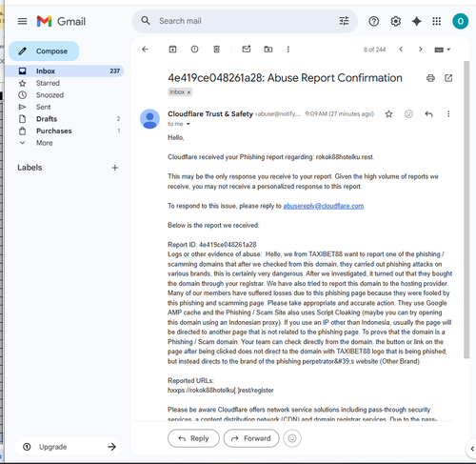This screenshot has height=464, width=476.
Task: Open the Purchases label
Action: pos(64,131)
